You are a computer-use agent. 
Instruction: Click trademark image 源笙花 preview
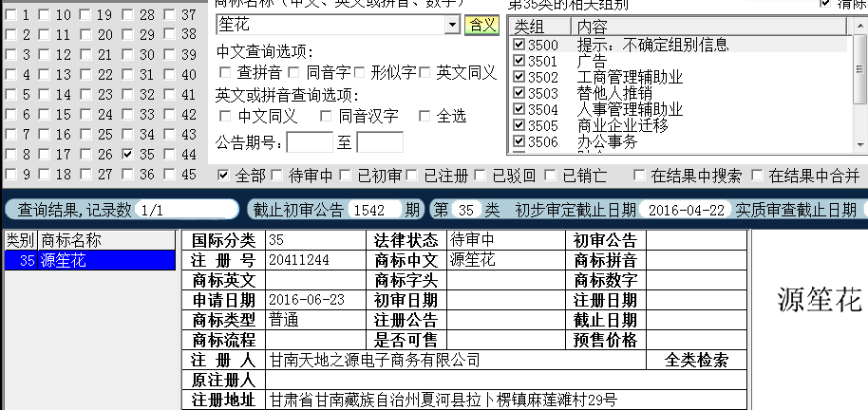coord(820,301)
